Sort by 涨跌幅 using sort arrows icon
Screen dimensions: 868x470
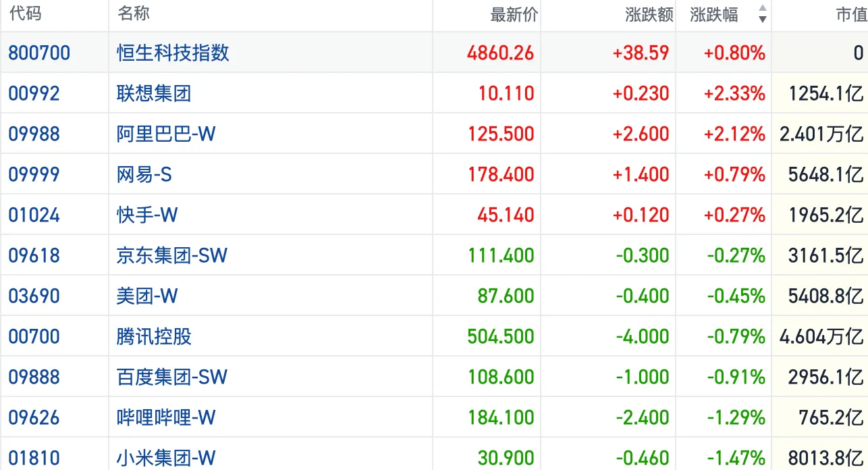click(762, 14)
